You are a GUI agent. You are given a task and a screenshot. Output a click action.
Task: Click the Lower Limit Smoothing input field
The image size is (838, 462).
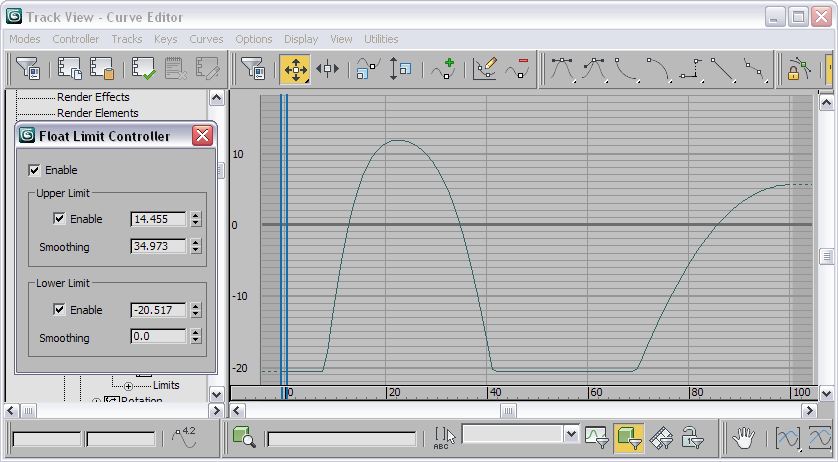tap(158, 336)
